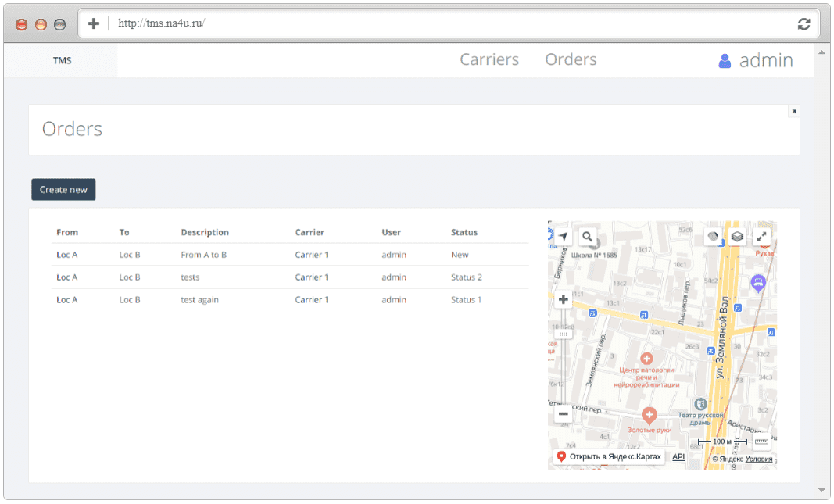
Task: Click the API link on map
Action: coord(678,456)
